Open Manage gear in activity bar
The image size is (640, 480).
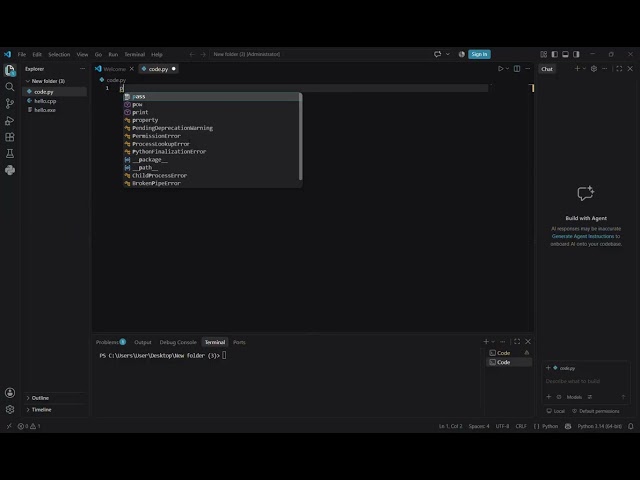point(10,409)
